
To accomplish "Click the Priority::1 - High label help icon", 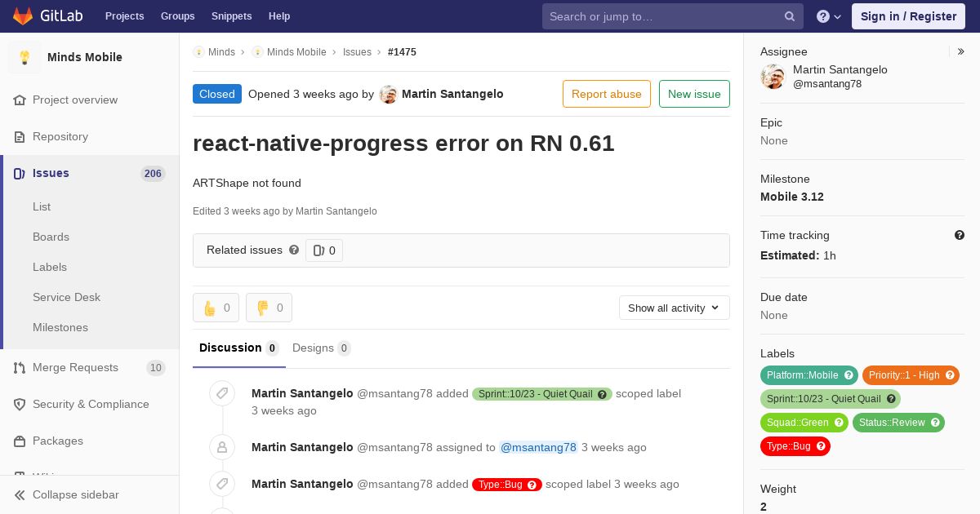I will pyautogui.click(x=950, y=375).
